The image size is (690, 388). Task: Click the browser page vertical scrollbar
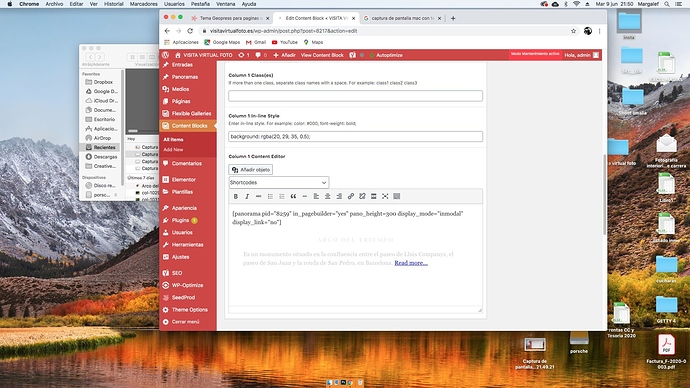pos(604,195)
